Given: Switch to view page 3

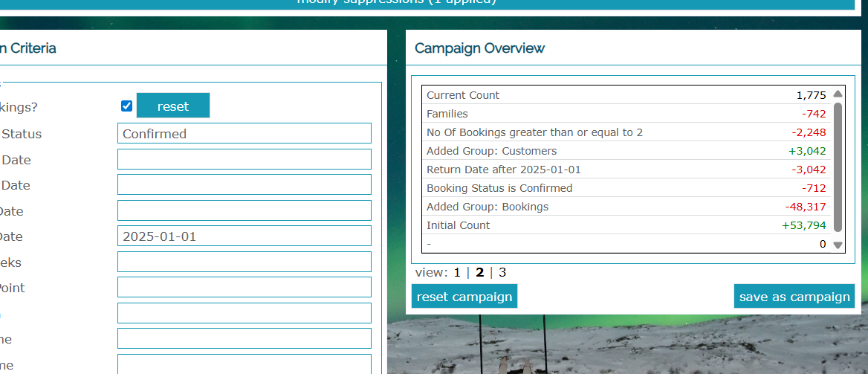Looking at the screenshot, I should [x=502, y=272].
